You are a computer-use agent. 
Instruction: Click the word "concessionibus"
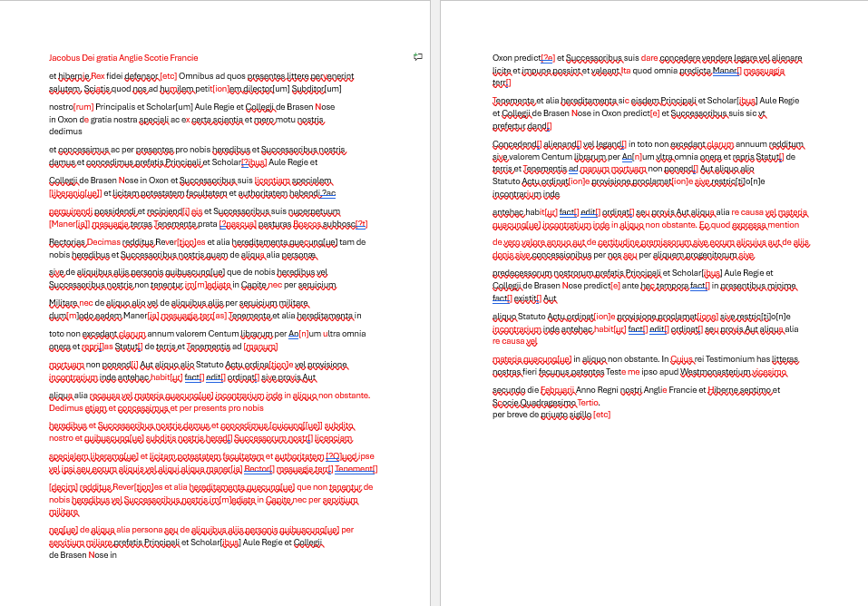point(561,255)
